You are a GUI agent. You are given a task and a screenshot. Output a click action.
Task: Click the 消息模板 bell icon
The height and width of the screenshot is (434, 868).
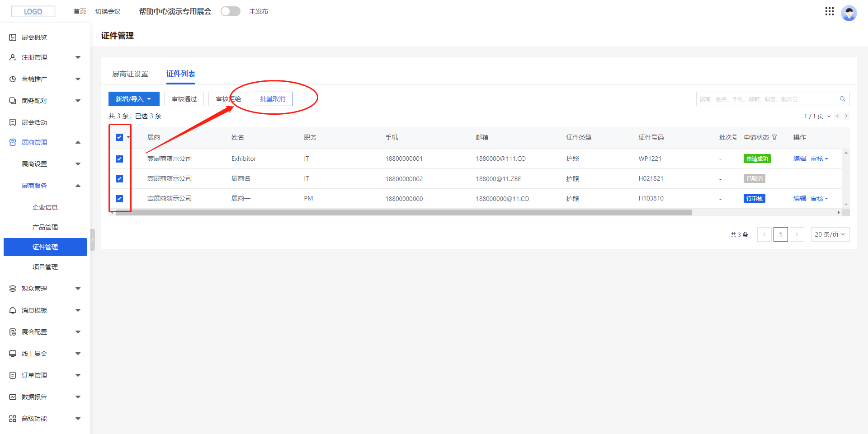pos(13,310)
